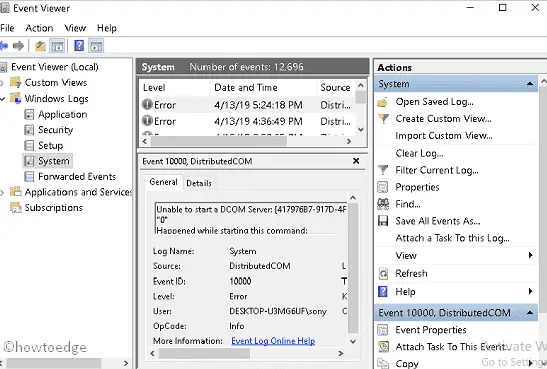Image resolution: width=547 pixels, height=369 pixels.
Task: Click the Custom Views folder icon
Action: 15,82
